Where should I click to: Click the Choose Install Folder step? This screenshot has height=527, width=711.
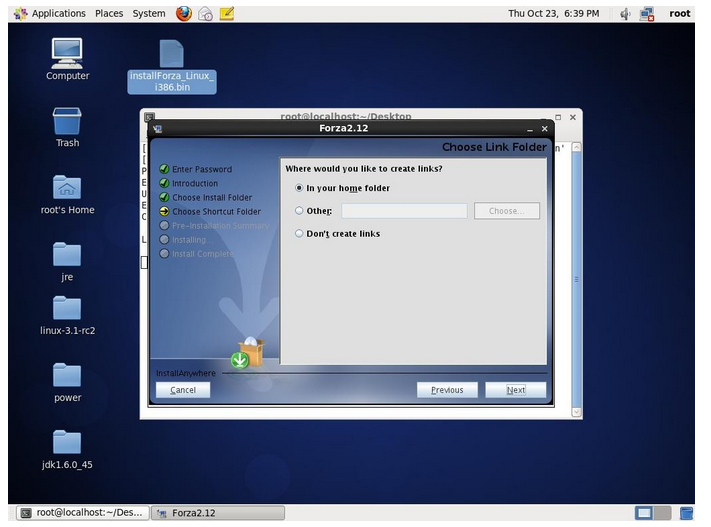212,197
